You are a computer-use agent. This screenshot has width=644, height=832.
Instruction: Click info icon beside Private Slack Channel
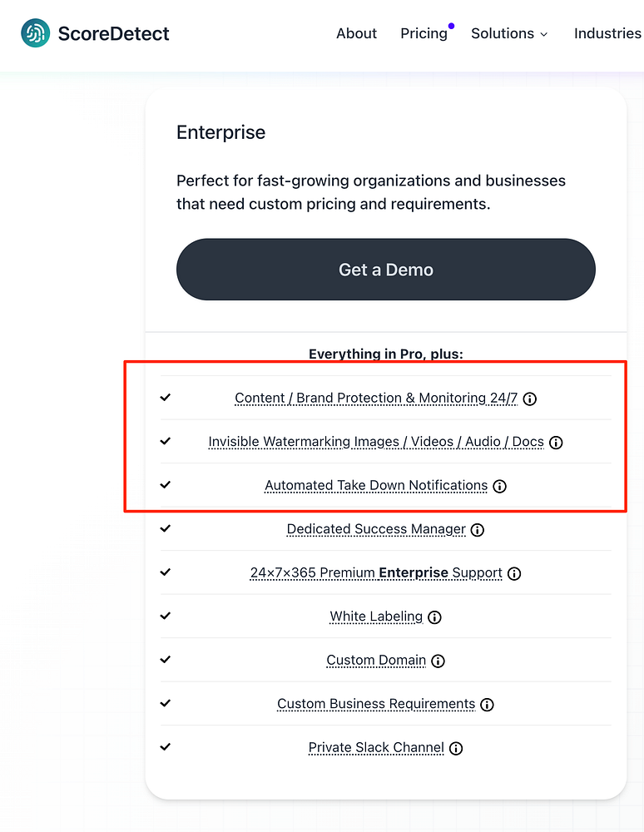tap(456, 748)
